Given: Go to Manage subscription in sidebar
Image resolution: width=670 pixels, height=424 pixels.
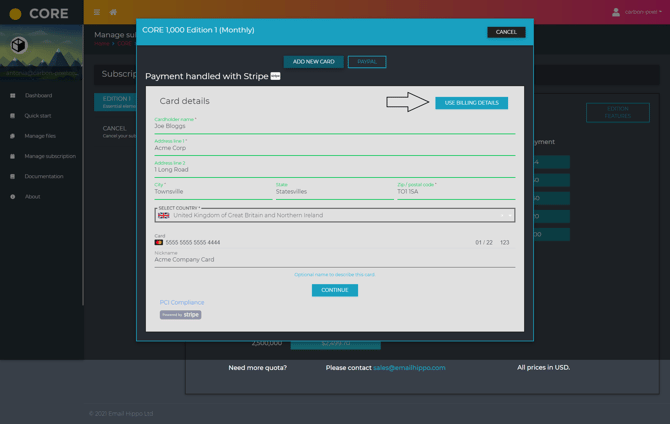Looking at the screenshot, I should [50, 156].
